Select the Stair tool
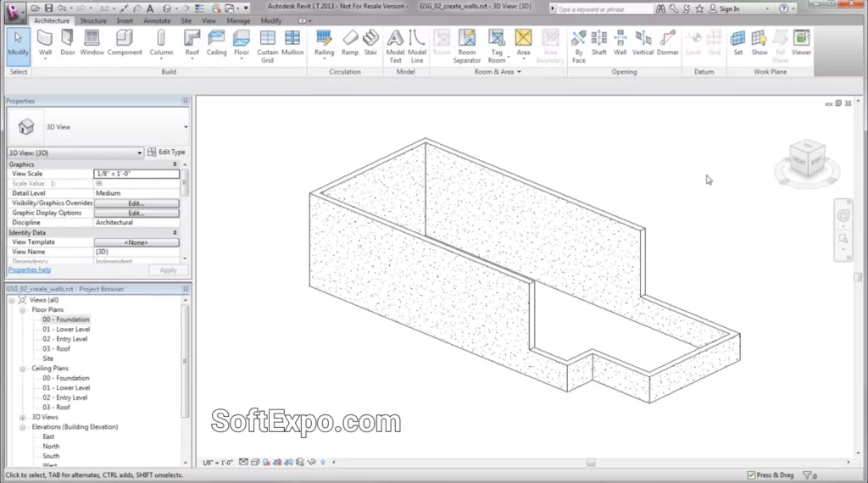The image size is (868, 483). pyautogui.click(x=371, y=42)
